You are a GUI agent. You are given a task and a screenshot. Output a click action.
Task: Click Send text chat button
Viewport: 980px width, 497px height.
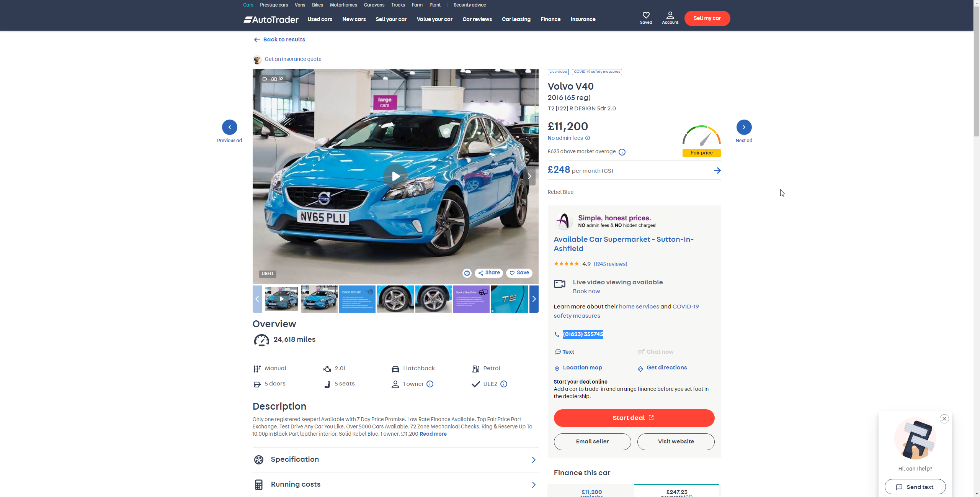(915, 487)
